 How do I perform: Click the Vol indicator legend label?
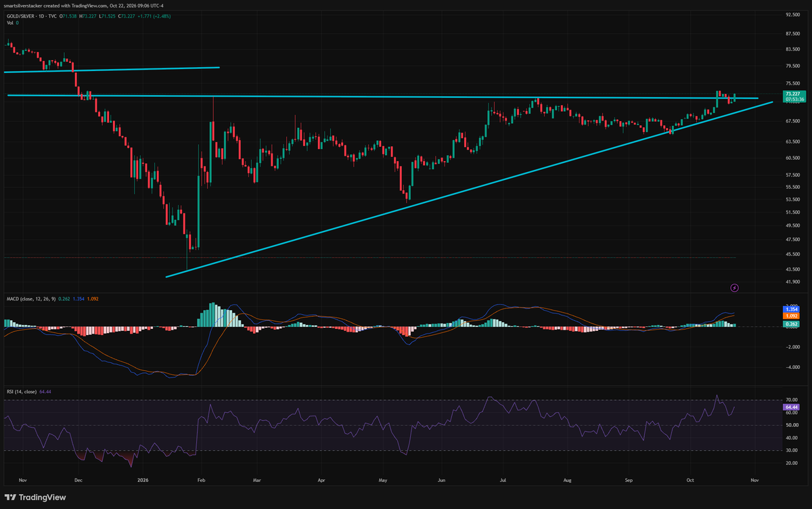pyautogui.click(x=9, y=22)
